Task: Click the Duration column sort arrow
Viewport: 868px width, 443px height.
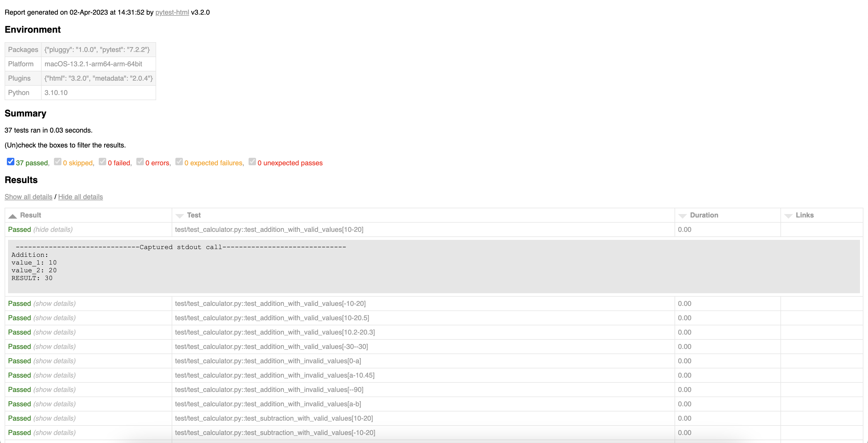Action: tap(682, 216)
